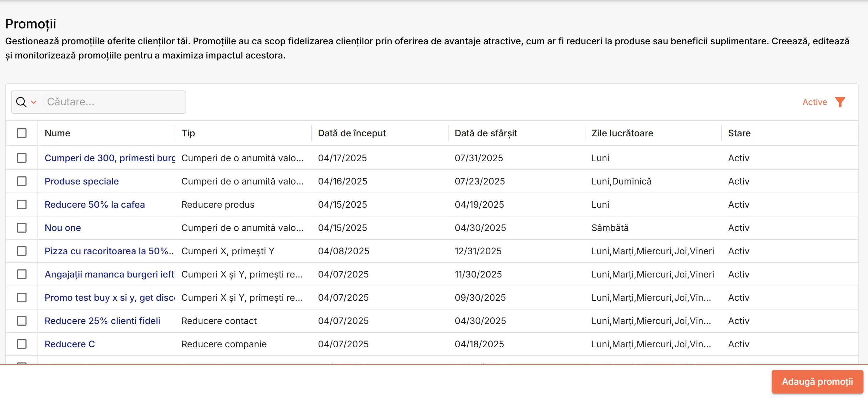Sort by the Nume column header
Viewport: 868px width, 398px height.
57,133
